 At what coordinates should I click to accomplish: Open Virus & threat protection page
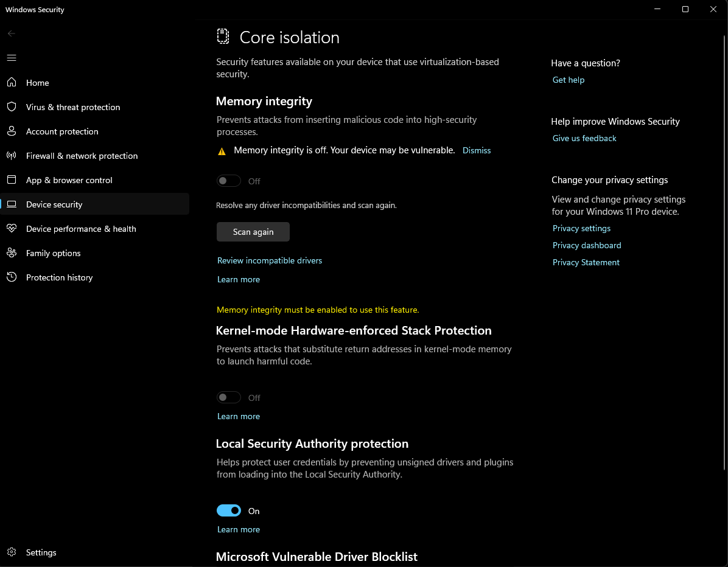95,106
